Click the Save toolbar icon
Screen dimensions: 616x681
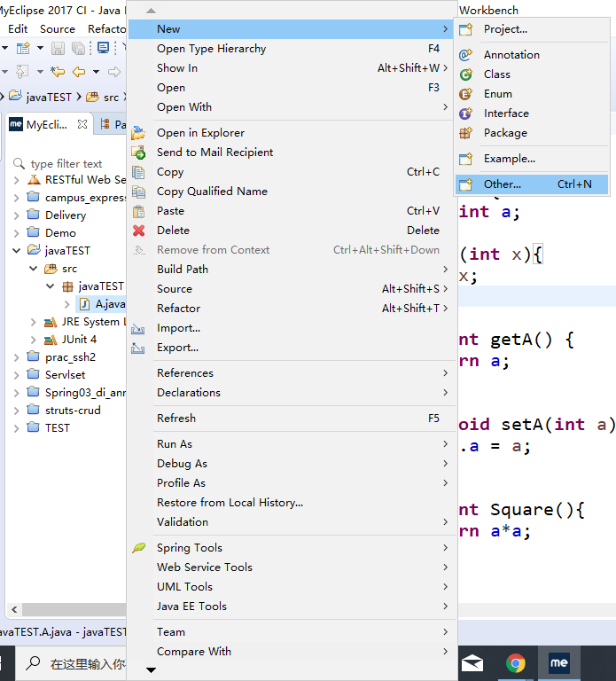tap(58, 48)
